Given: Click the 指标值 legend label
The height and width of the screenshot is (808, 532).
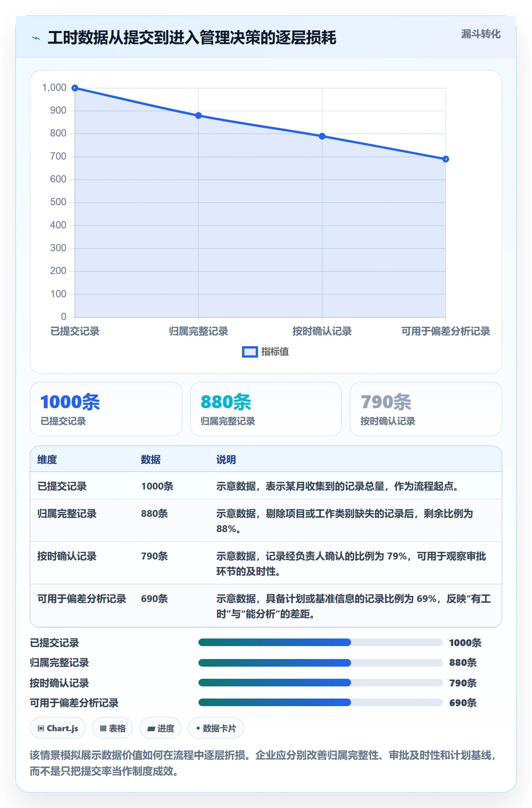Looking at the screenshot, I should (x=275, y=352).
